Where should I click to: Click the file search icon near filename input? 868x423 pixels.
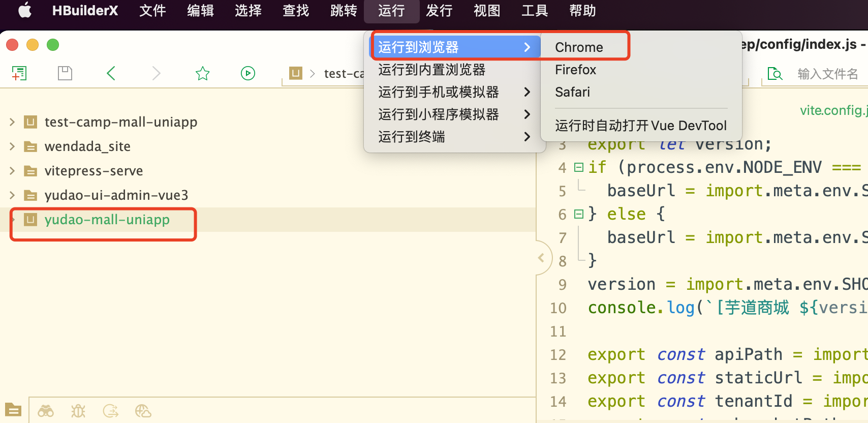coord(775,74)
